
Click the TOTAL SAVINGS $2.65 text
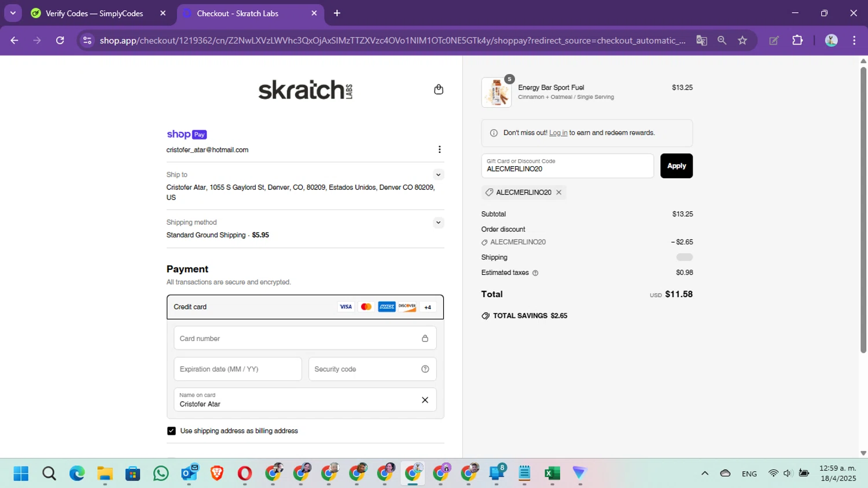coord(530,315)
